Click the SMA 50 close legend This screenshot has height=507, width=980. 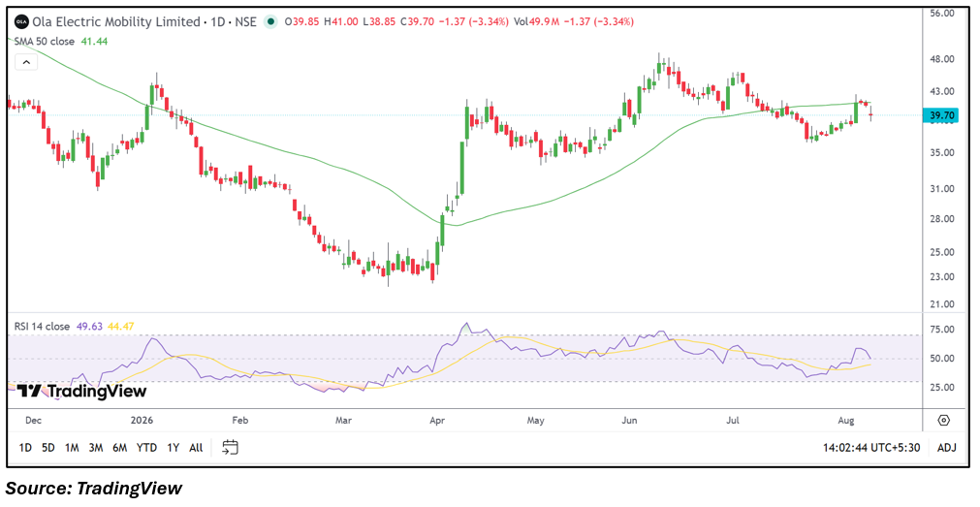(x=45, y=42)
